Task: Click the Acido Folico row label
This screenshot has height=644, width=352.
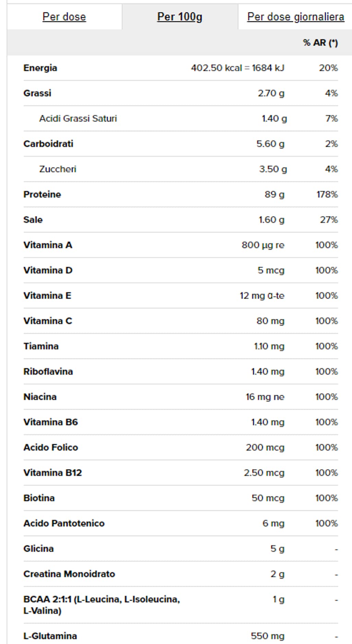Action: point(51,448)
